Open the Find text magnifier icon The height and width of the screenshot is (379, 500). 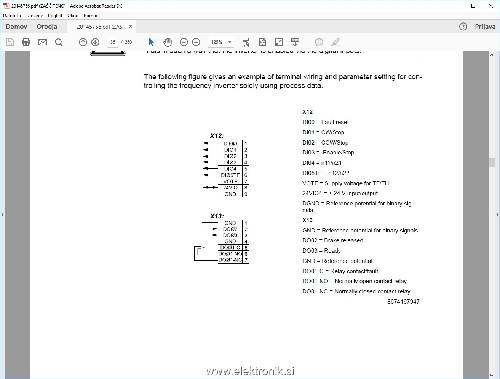coord(59,42)
